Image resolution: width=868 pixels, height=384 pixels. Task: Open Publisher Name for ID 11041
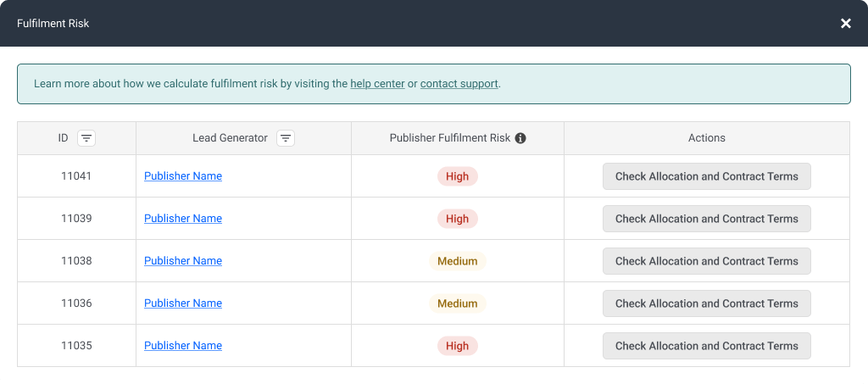pos(183,176)
